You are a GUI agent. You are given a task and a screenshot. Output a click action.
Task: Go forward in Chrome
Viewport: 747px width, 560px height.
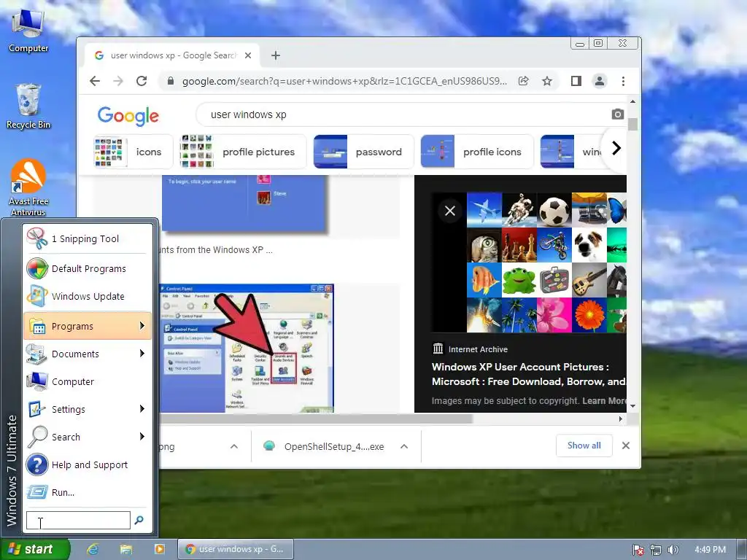tap(118, 81)
